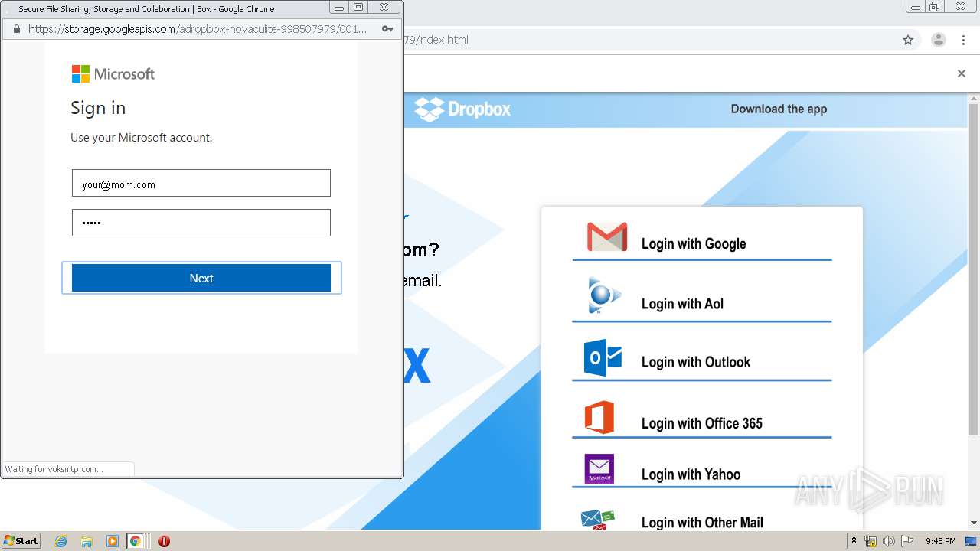Open Internet Explorer from taskbar

(61, 541)
